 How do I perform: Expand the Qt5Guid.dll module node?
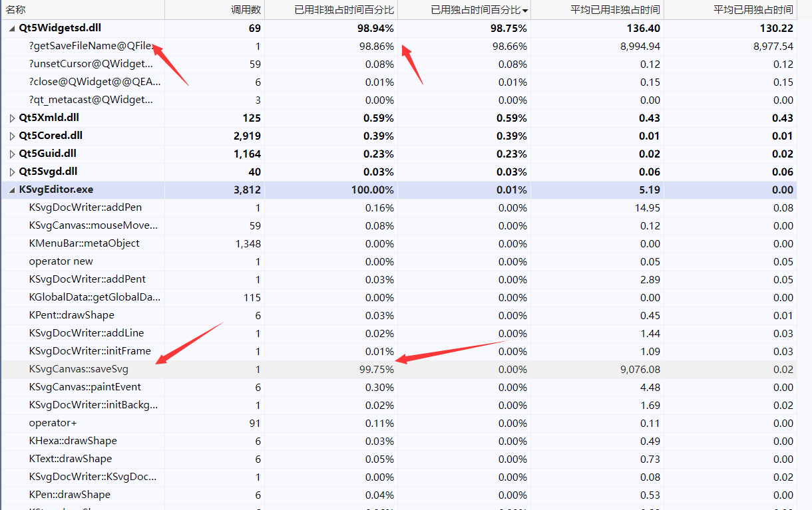click(x=12, y=154)
